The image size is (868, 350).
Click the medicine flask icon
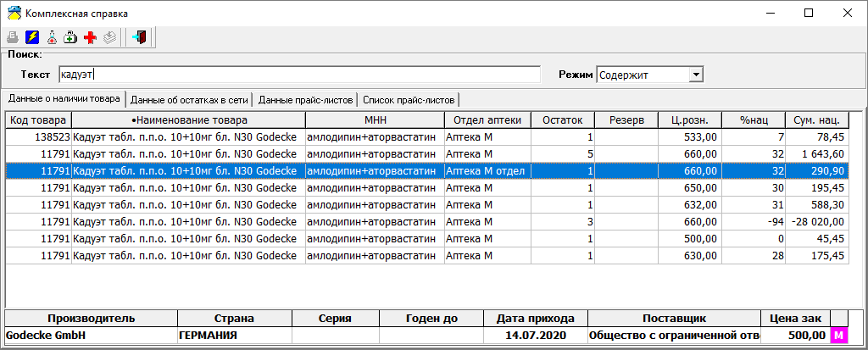[x=52, y=37]
